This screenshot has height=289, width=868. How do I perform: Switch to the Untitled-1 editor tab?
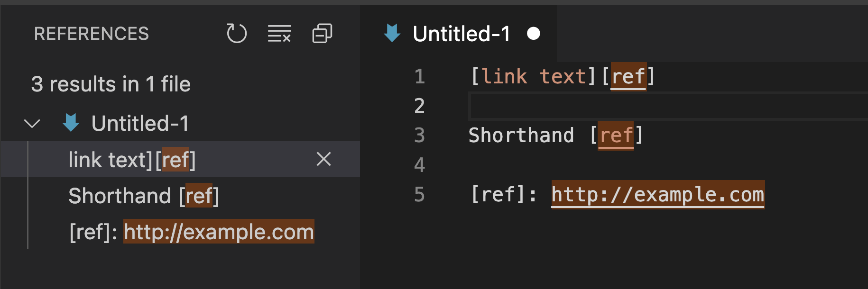pyautogui.click(x=460, y=33)
